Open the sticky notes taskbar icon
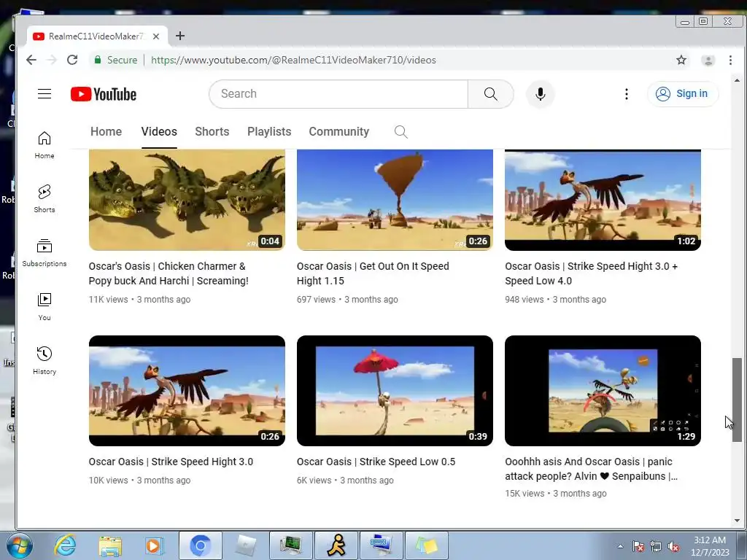 426,545
